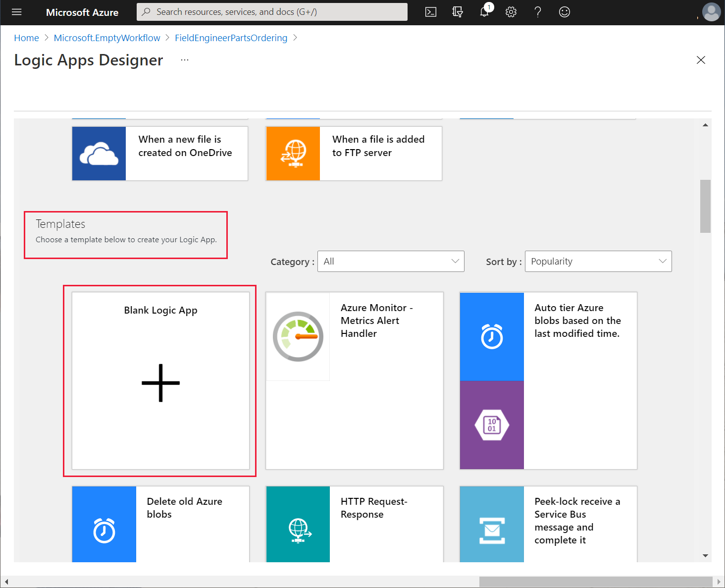Open the user account avatar
Viewport: 725px width, 588px height.
pyautogui.click(x=711, y=12)
